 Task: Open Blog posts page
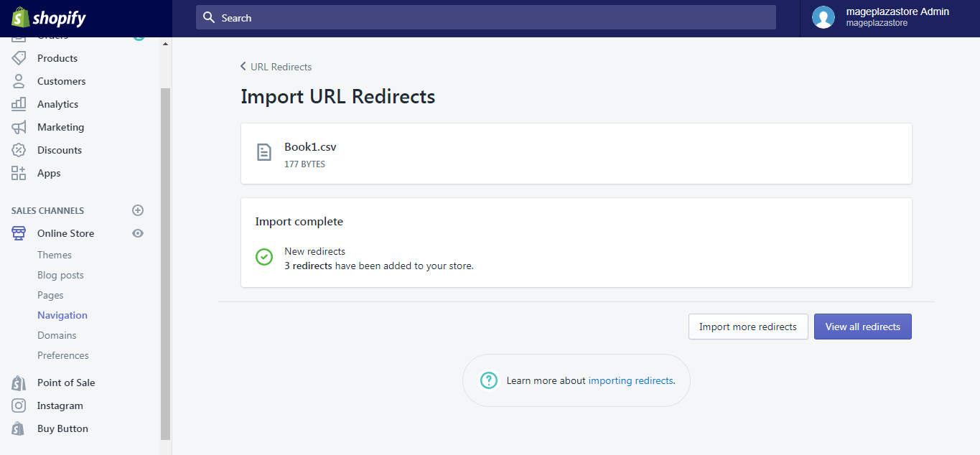click(60, 275)
